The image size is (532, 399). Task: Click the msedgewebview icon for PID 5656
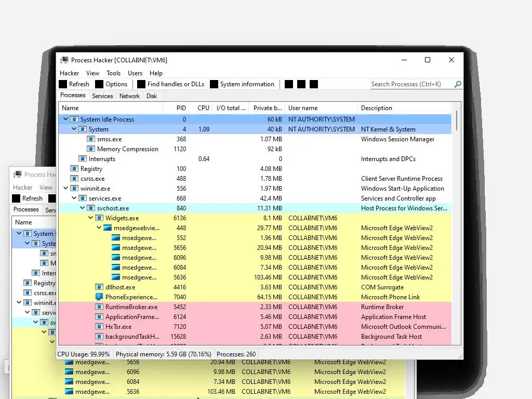116,248
